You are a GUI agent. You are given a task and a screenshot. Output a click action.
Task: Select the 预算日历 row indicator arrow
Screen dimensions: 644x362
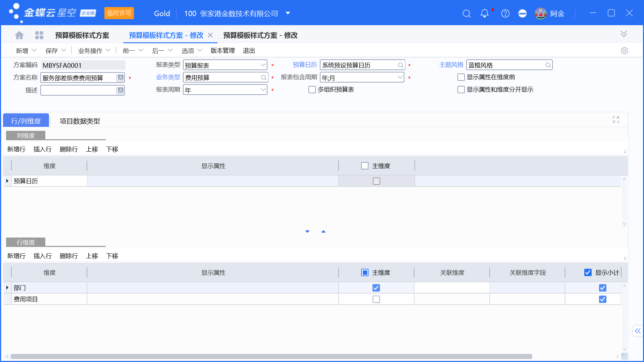click(7, 181)
